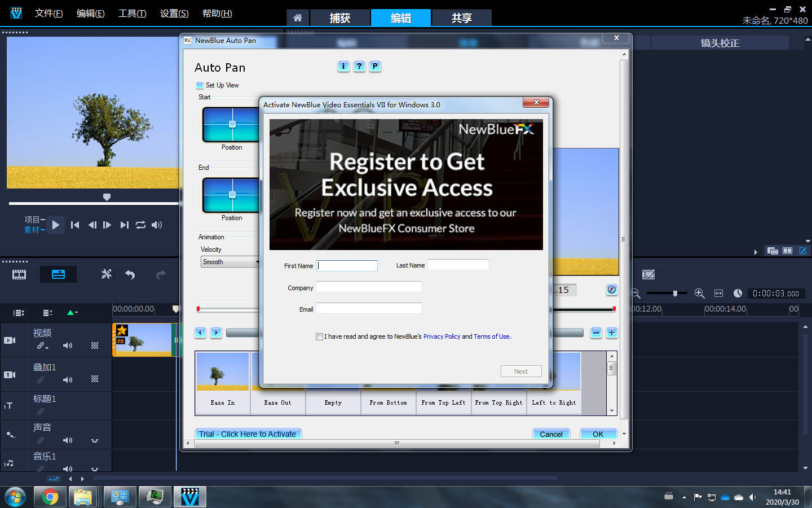Viewport: 812px width, 508px height.
Task: Open the library panel layout icon
Action: (773, 251)
